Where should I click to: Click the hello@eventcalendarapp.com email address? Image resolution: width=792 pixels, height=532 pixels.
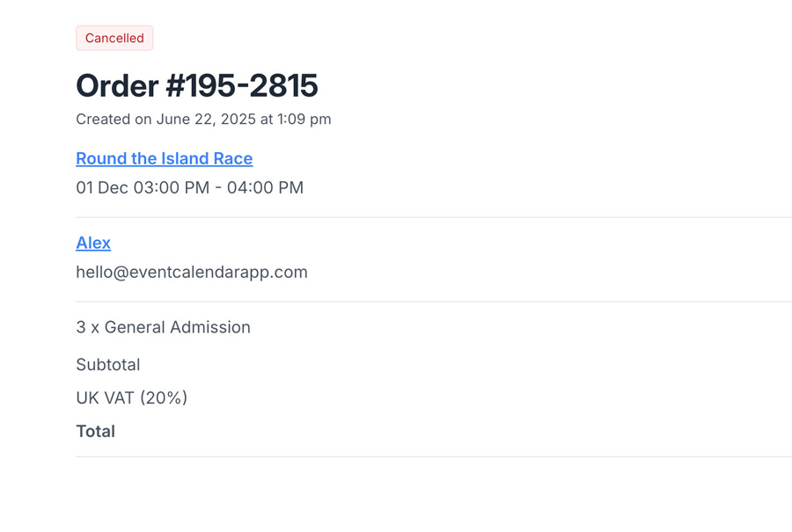click(192, 272)
